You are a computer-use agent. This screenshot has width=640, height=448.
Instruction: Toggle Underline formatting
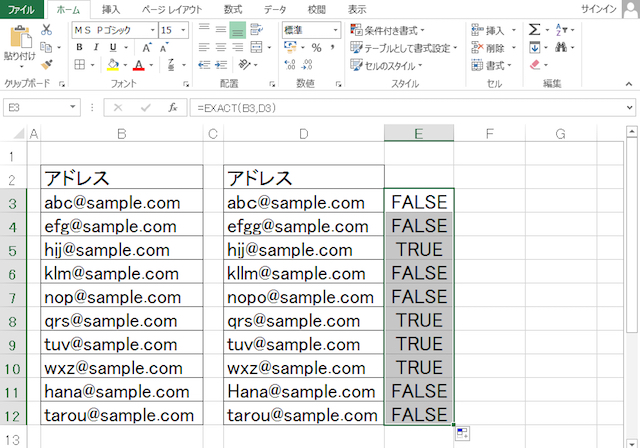[113, 47]
